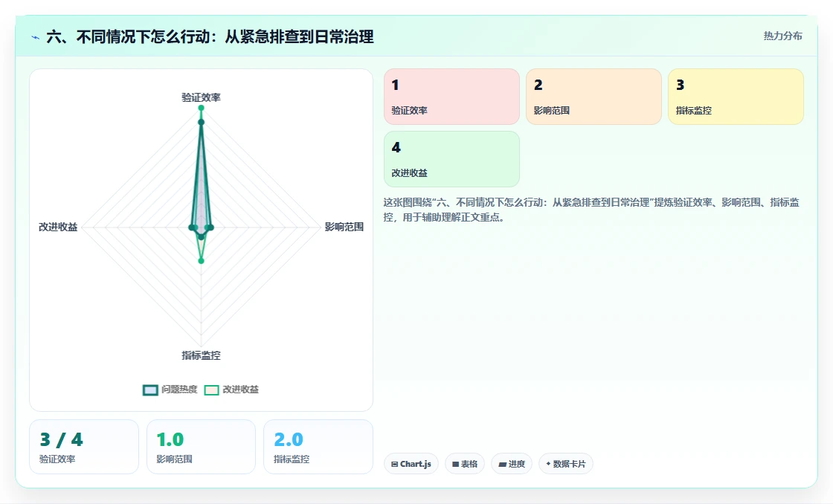
Task: Click the 验证效率 radar axis label
Action: pos(201,97)
